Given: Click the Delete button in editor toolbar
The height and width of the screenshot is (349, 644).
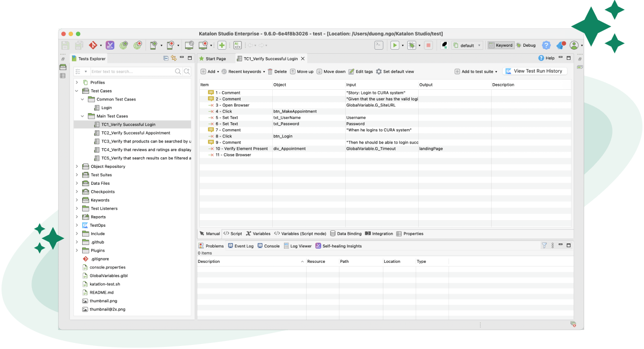Looking at the screenshot, I should tap(277, 72).
